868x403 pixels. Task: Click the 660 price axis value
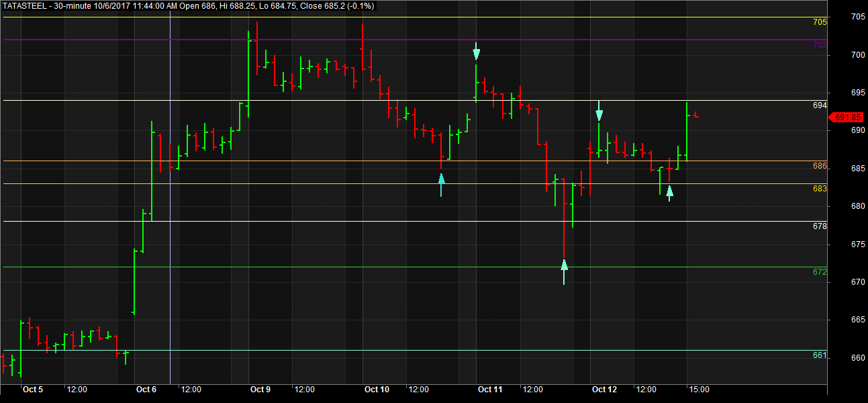tap(858, 358)
